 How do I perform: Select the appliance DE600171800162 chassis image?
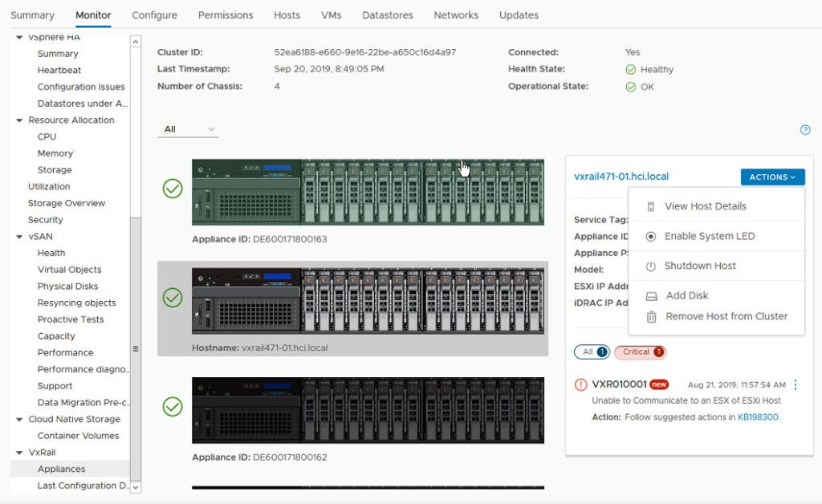(368, 410)
